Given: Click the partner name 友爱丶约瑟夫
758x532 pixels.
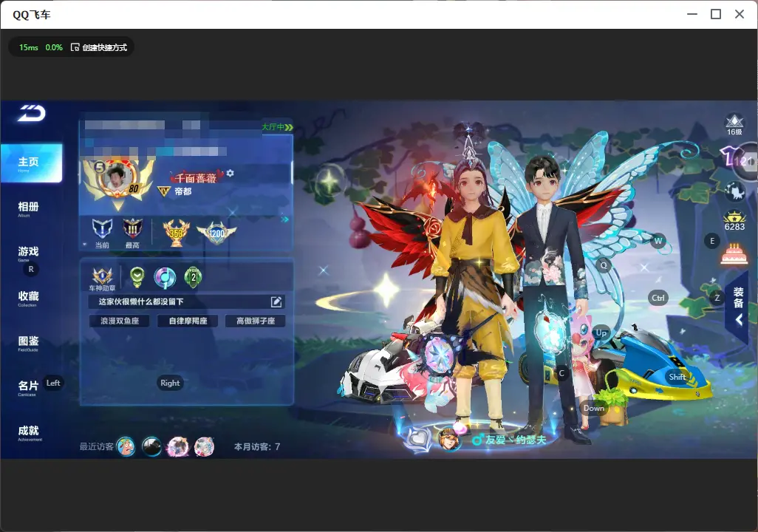Looking at the screenshot, I should (516, 440).
